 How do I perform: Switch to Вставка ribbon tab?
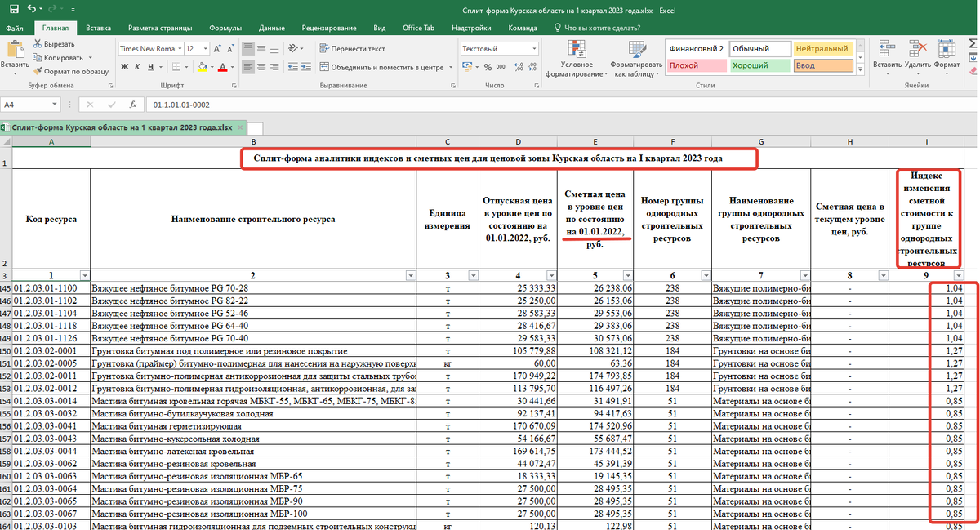pyautogui.click(x=98, y=28)
